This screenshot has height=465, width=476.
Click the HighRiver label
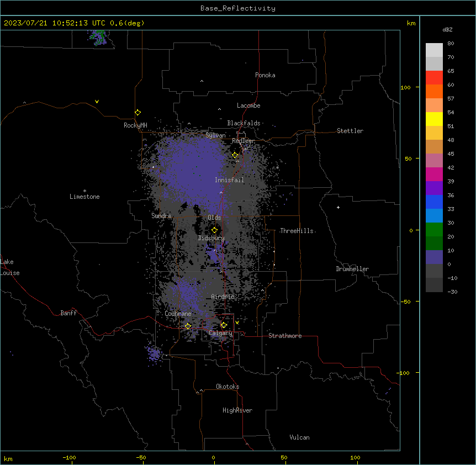(x=237, y=410)
